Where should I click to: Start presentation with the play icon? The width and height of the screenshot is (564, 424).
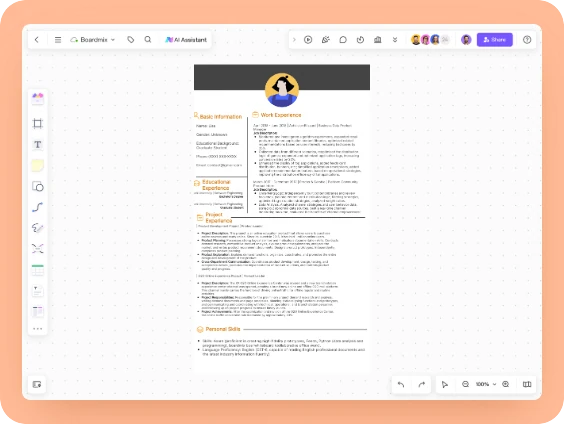tap(308, 40)
